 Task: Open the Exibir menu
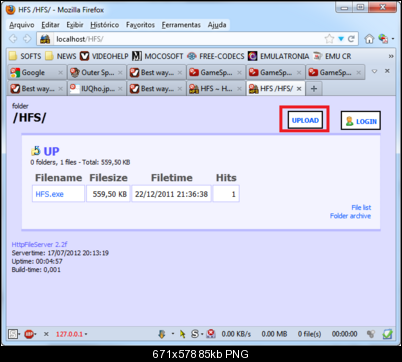(x=75, y=25)
